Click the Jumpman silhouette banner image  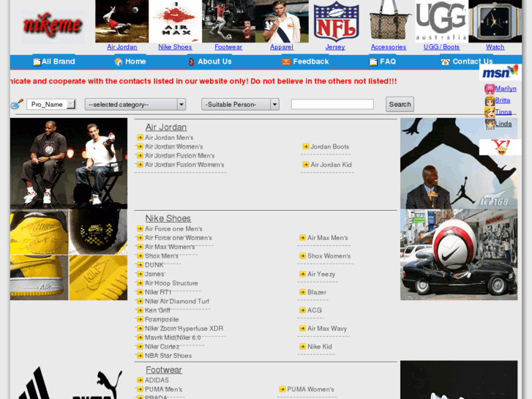pos(459,163)
